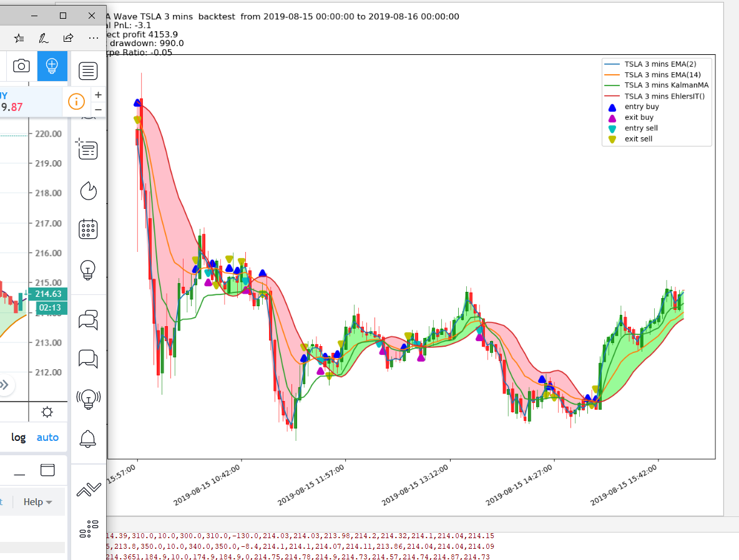
Task: Open the data window sidebar icon
Action: [87, 149]
